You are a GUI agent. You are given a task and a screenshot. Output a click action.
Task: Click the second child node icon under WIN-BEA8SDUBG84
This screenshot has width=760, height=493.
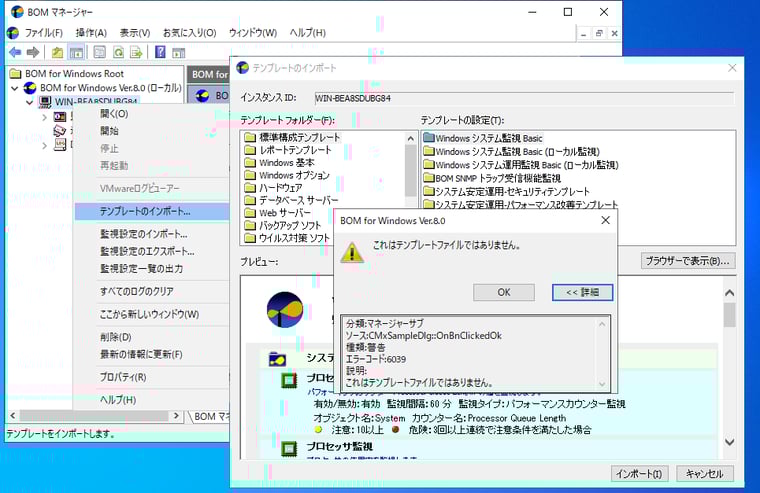tap(60, 130)
